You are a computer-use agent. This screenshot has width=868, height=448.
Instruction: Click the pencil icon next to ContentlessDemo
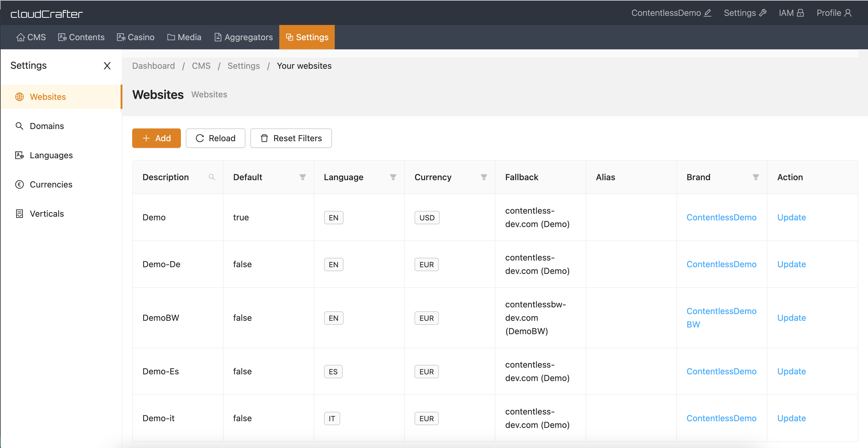pyautogui.click(x=707, y=13)
